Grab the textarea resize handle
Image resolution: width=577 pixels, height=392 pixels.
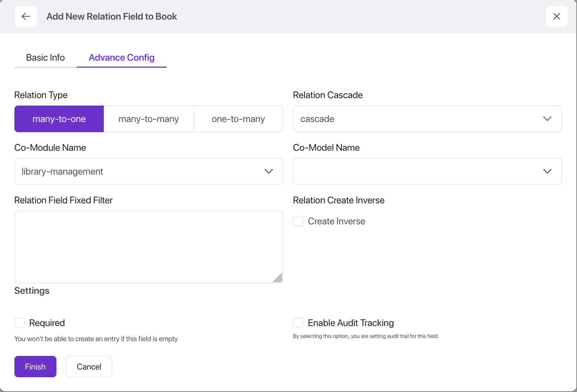coord(278,278)
